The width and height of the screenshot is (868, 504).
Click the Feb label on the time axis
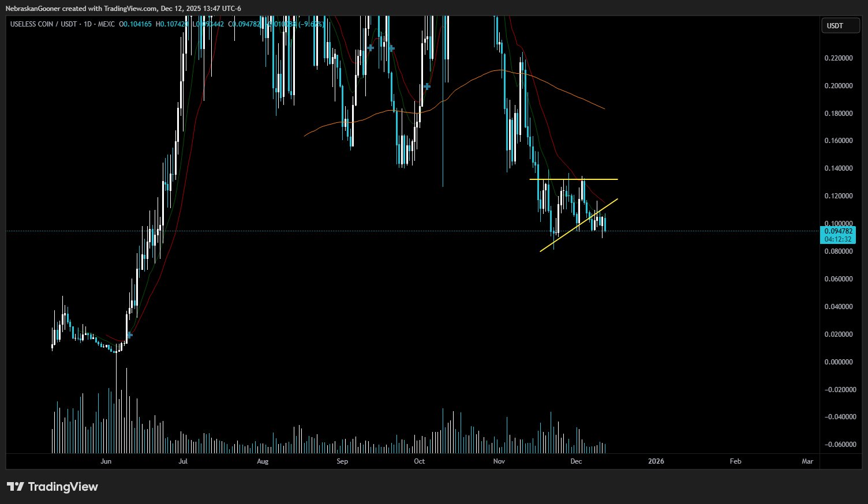(735, 461)
